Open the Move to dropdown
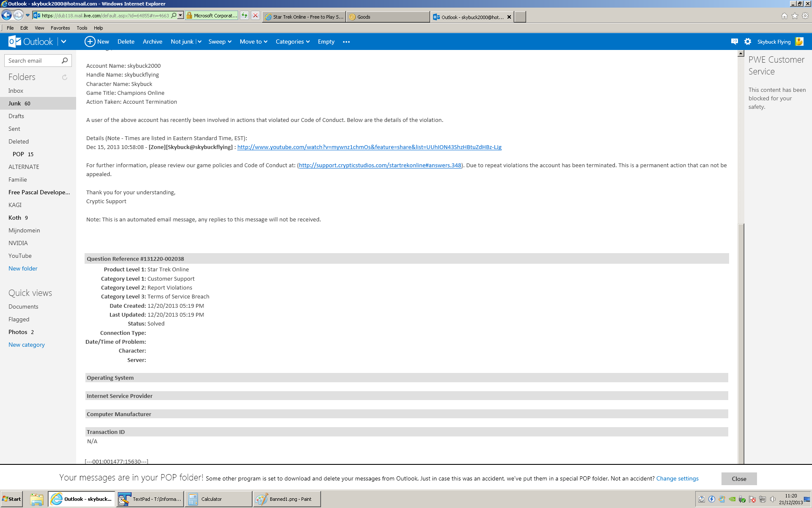The width and height of the screenshot is (812, 508). tap(253, 41)
